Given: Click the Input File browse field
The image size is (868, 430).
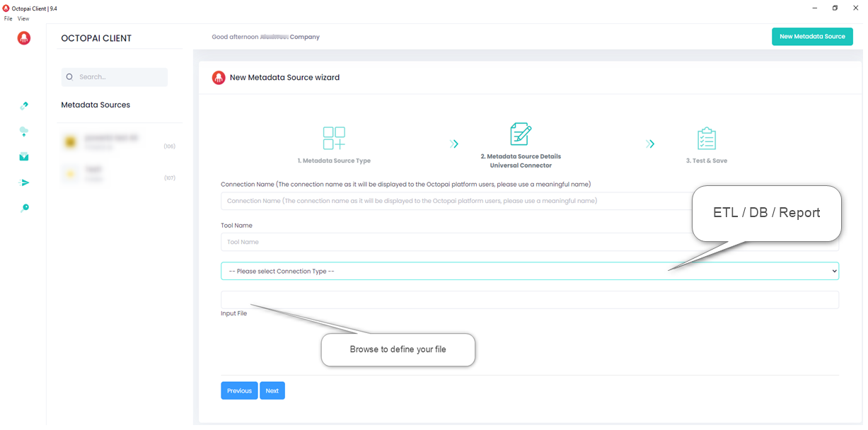Looking at the screenshot, I should pyautogui.click(x=529, y=300).
